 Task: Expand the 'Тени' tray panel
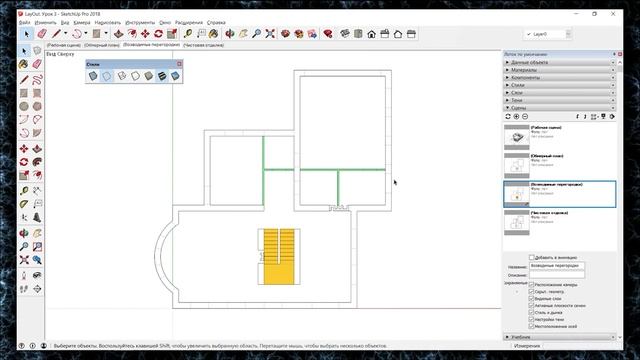tap(560, 100)
